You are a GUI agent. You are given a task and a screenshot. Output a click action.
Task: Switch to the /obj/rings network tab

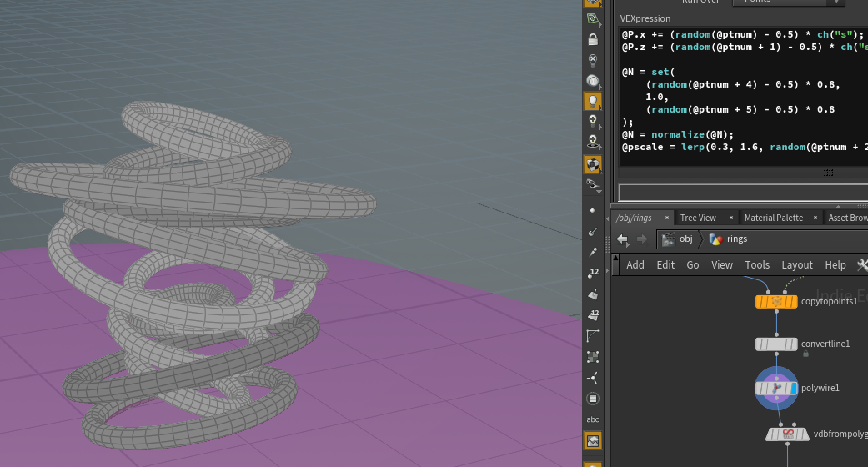pos(634,218)
